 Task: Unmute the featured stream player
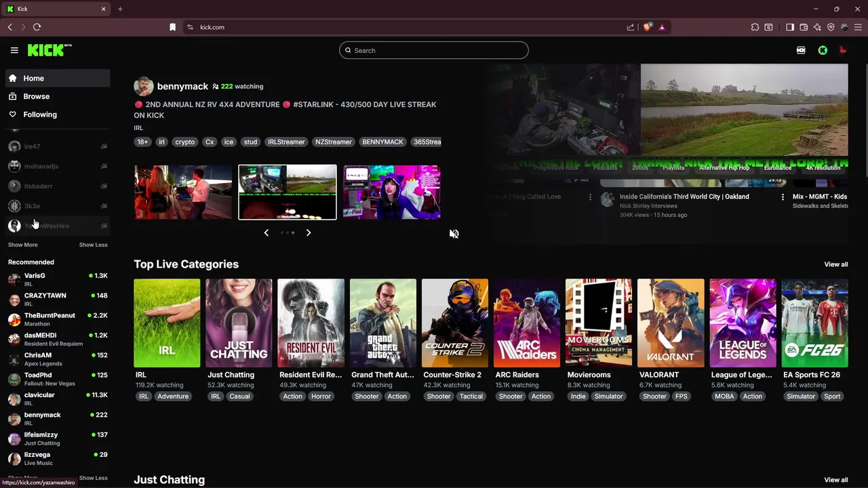pyautogui.click(x=454, y=234)
